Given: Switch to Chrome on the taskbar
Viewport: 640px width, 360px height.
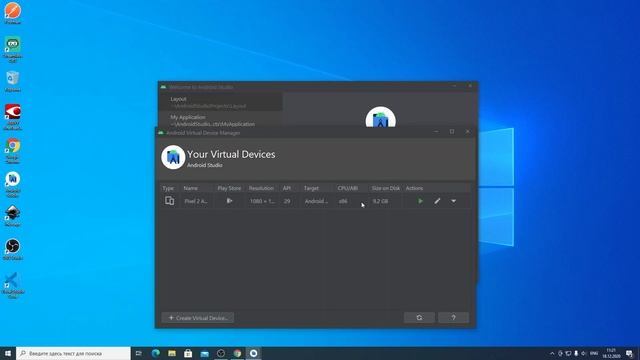Looking at the screenshot, I should point(237,353).
